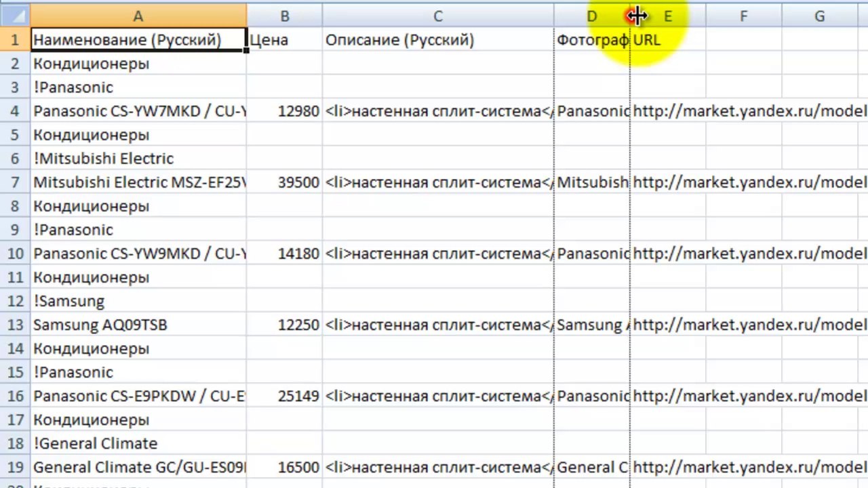This screenshot has height=488, width=868.
Task: Select the price cell "12250"
Action: [285, 325]
